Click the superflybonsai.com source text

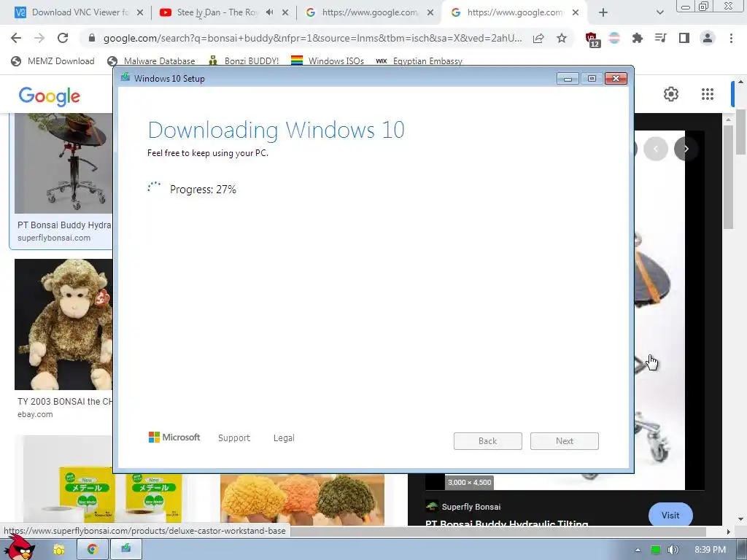coord(54,238)
